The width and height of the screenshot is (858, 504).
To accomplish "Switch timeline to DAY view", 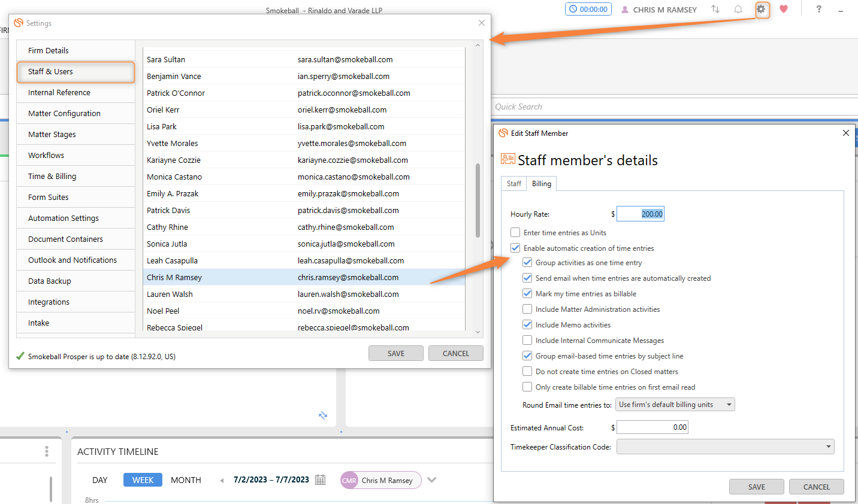I will click(100, 480).
